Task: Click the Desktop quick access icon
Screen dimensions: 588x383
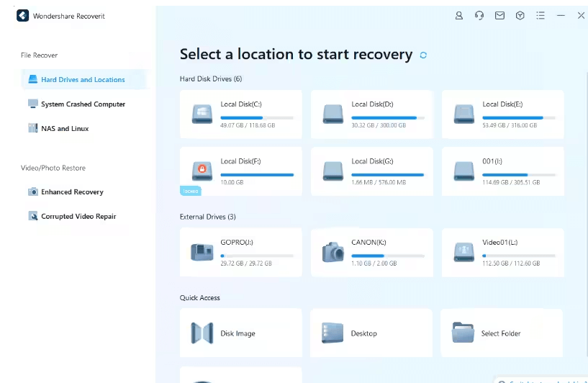Action: coord(333,333)
